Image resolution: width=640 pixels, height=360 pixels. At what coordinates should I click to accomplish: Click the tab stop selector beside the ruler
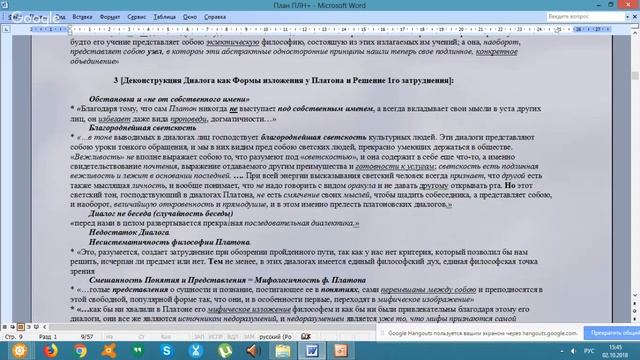pos(6,29)
